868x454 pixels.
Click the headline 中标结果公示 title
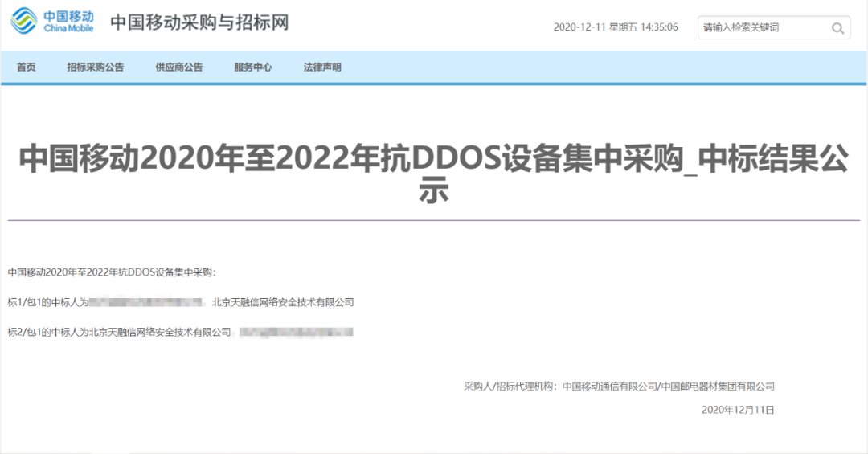tap(434, 174)
